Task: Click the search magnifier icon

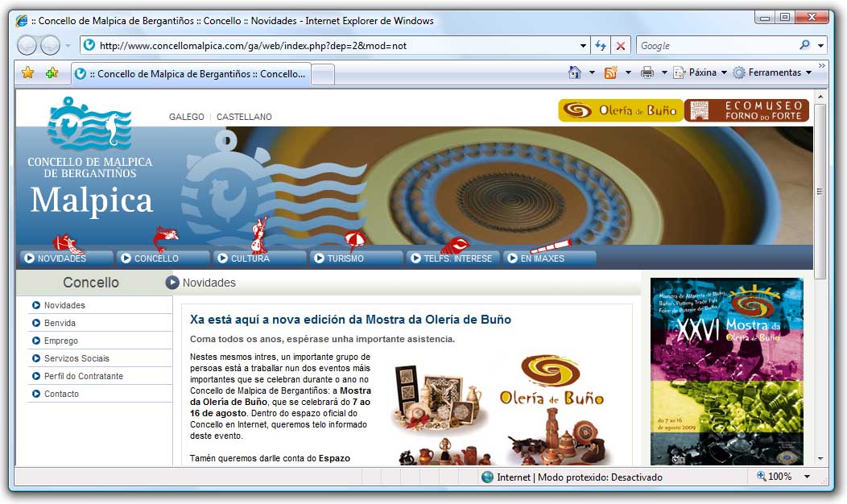Action: tap(804, 45)
